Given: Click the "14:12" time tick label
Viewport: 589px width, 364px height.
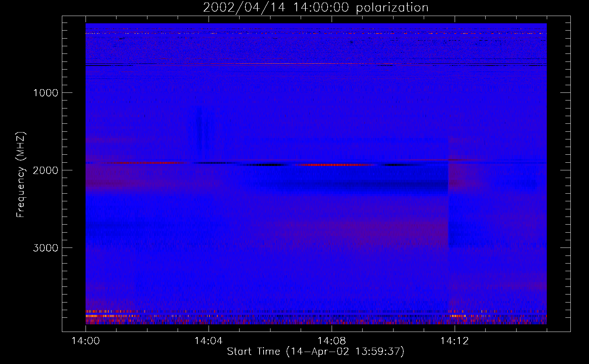Looking at the screenshot, I should (x=455, y=341).
